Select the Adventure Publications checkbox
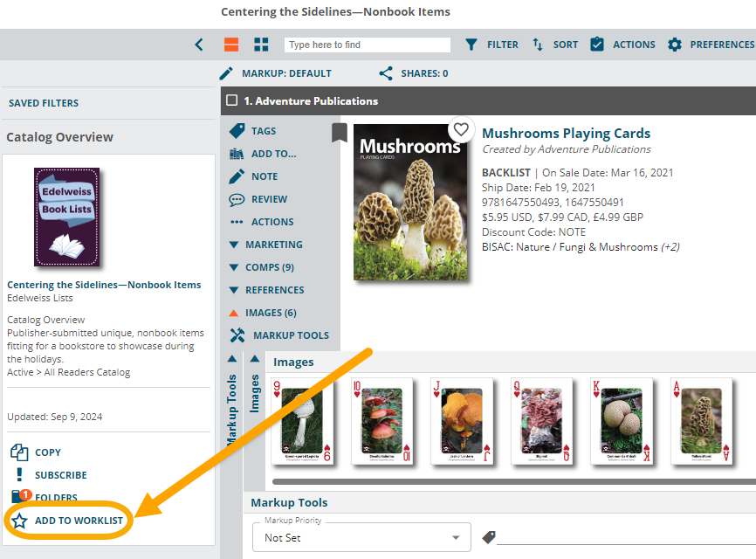This screenshot has height=559, width=756. click(232, 100)
